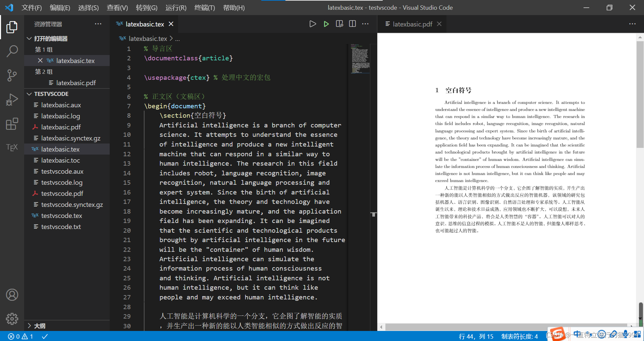Screen dimensions: 644x341
Task: Click the green Build LaTeX project icon
Action: (x=326, y=24)
